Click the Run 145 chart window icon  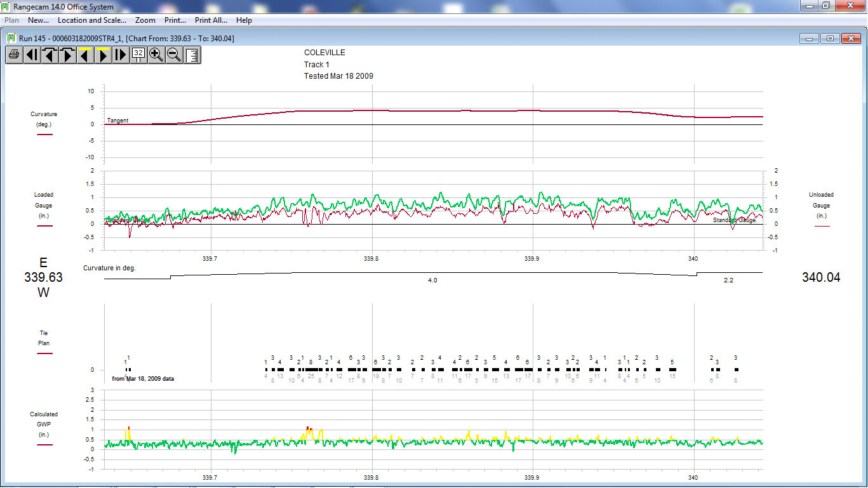click(x=11, y=38)
